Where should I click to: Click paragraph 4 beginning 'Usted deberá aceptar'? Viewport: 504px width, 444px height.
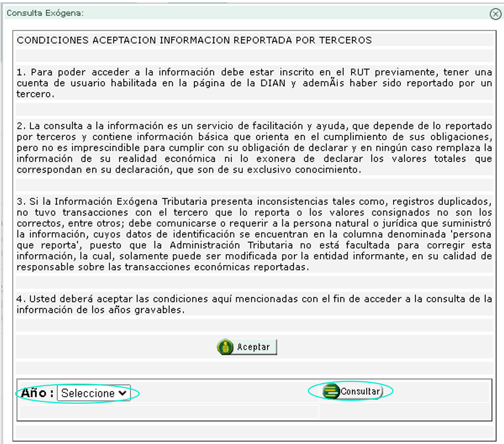pyautogui.click(x=254, y=304)
